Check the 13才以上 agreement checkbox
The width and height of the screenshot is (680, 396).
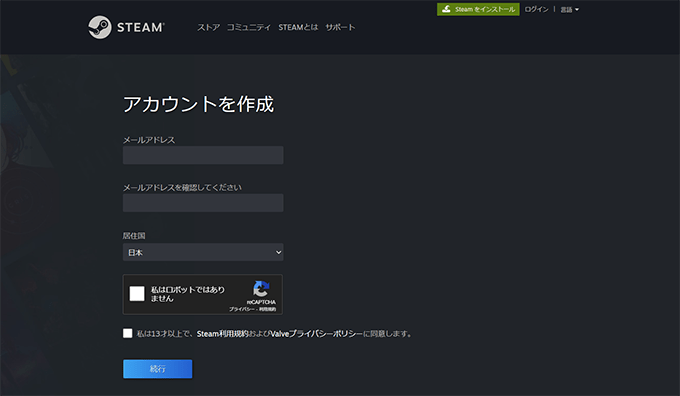tap(128, 333)
